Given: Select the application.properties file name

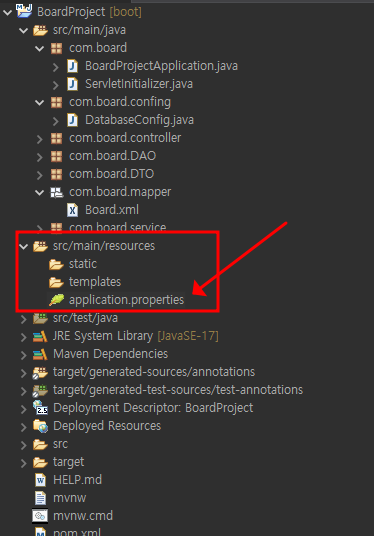Looking at the screenshot, I should [126, 300].
